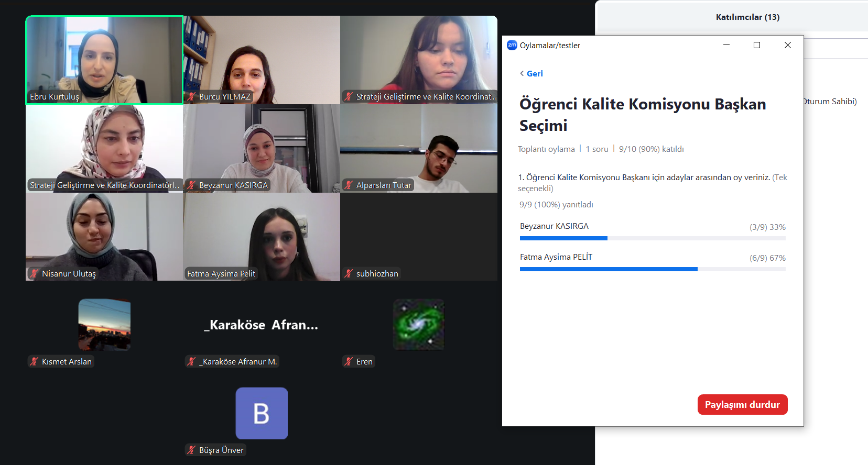
Task: Click muted microphone icon next to Nisanur Ulutaş
Action: coord(35,273)
